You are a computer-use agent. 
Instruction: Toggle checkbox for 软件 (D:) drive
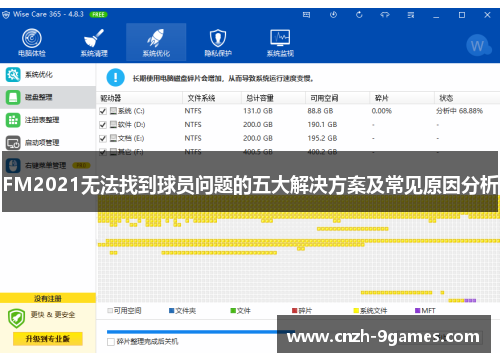tap(103, 125)
